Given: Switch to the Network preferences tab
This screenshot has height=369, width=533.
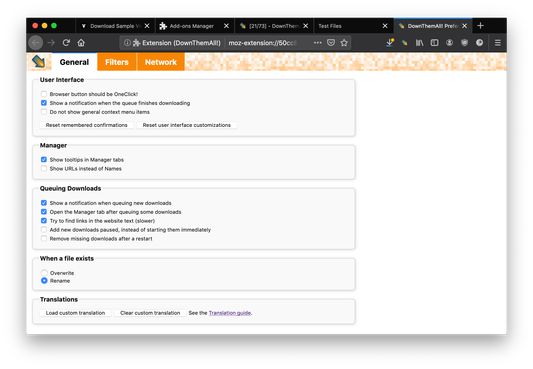Looking at the screenshot, I should point(161,62).
